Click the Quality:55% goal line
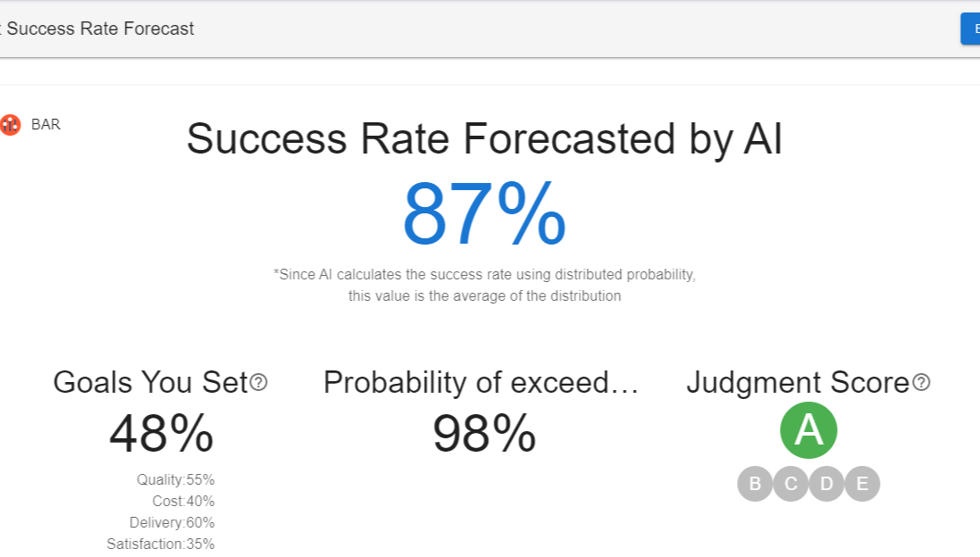980x557 pixels. click(x=175, y=479)
